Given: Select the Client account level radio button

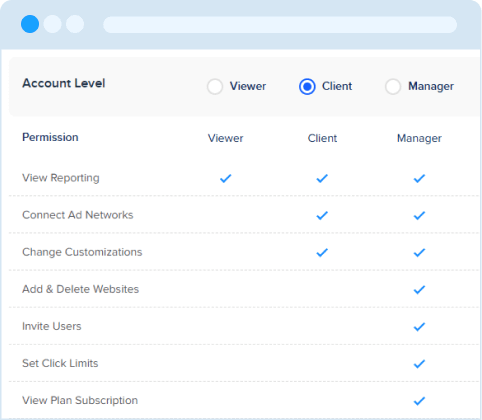Looking at the screenshot, I should pos(307,87).
